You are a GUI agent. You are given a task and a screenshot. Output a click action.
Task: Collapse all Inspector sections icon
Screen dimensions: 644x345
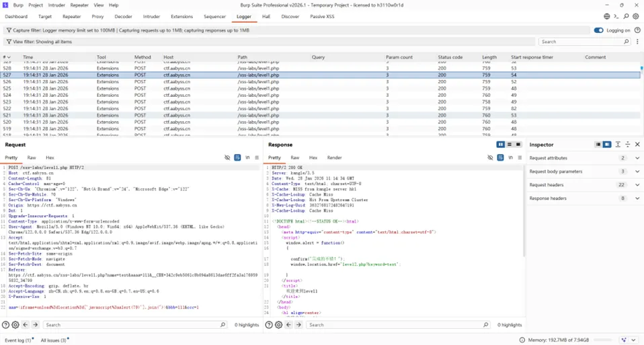coord(628,145)
